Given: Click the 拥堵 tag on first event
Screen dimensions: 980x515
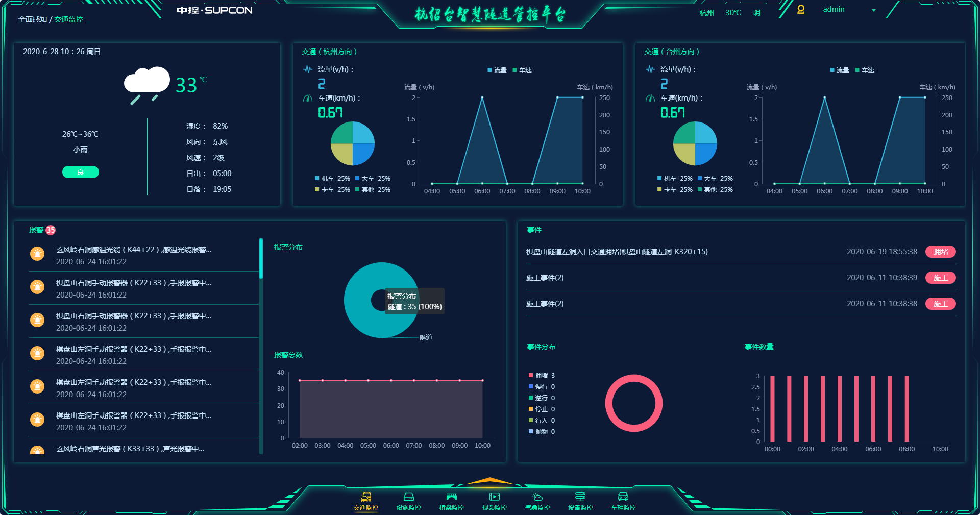Looking at the screenshot, I should pos(941,252).
